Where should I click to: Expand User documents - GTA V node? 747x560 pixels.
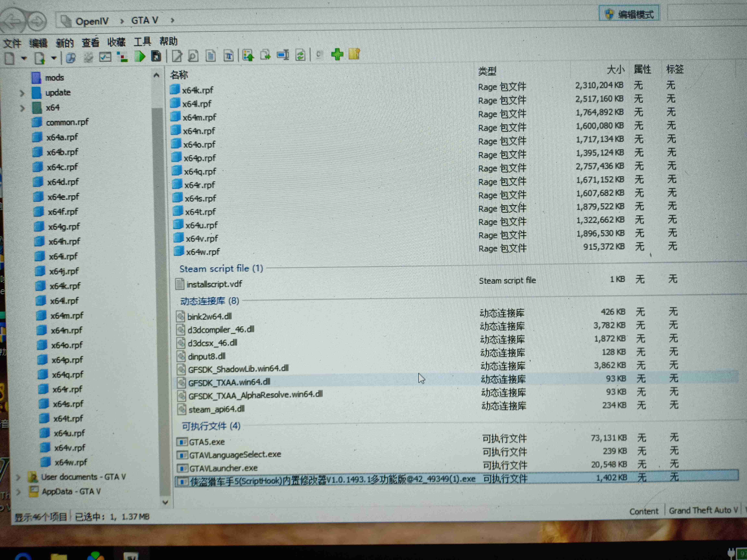point(18,477)
